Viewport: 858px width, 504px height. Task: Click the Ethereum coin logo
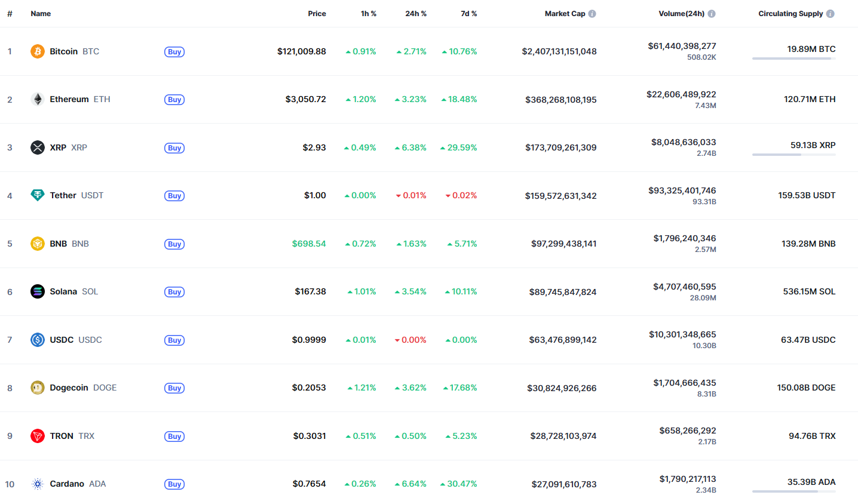click(x=38, y=99)
